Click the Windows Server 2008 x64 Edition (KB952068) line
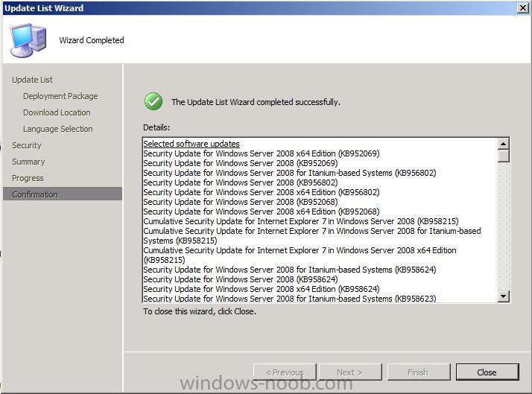532x394 pixels. click(262, 212)
